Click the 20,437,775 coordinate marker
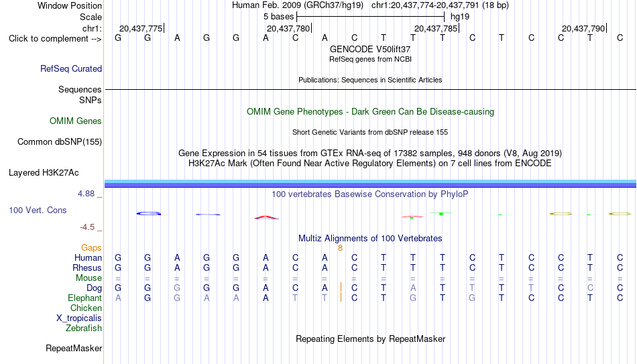 point(141,28)
